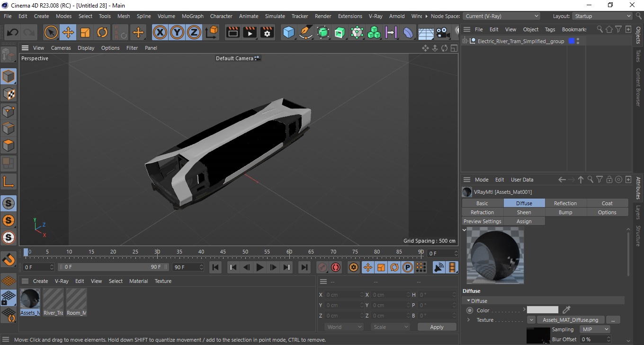This screenshot has width=644, height=345.
Task: Add a Camera object
Action: click(x=442, y=33)
